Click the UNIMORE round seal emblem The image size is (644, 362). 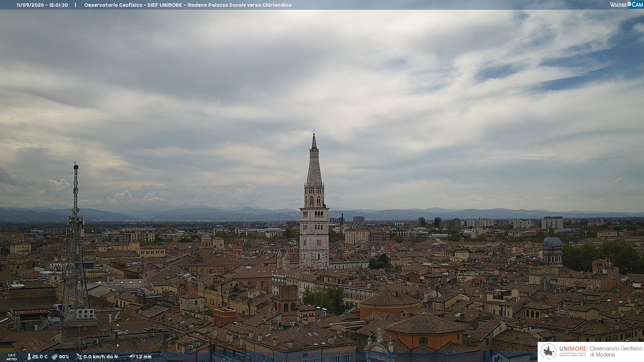pos(548,352)
